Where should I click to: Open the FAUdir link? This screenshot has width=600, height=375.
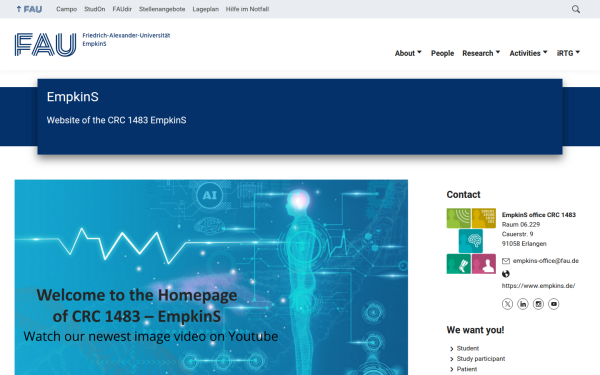[x=122, y=9]
